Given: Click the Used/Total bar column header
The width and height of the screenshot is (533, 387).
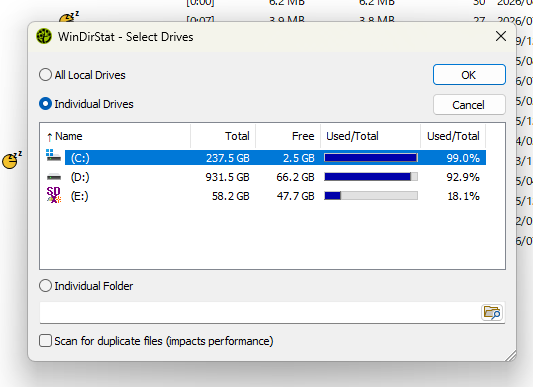Looking at the screenshot, I should click(371, 136).
